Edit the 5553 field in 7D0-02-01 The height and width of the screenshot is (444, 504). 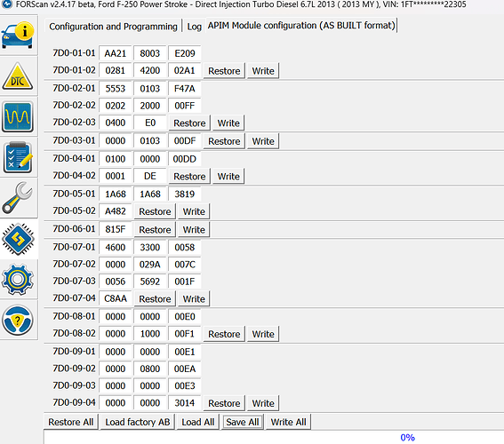point(116,89)
